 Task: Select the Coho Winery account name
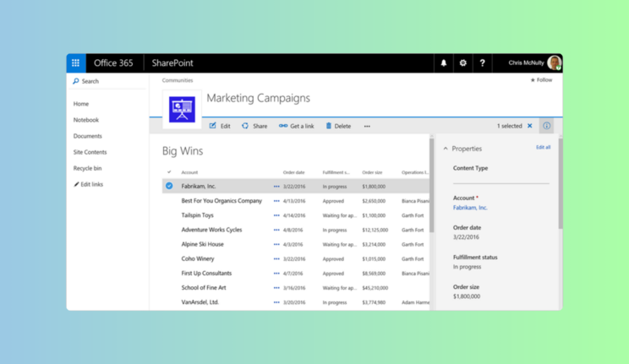pos(198,259)
